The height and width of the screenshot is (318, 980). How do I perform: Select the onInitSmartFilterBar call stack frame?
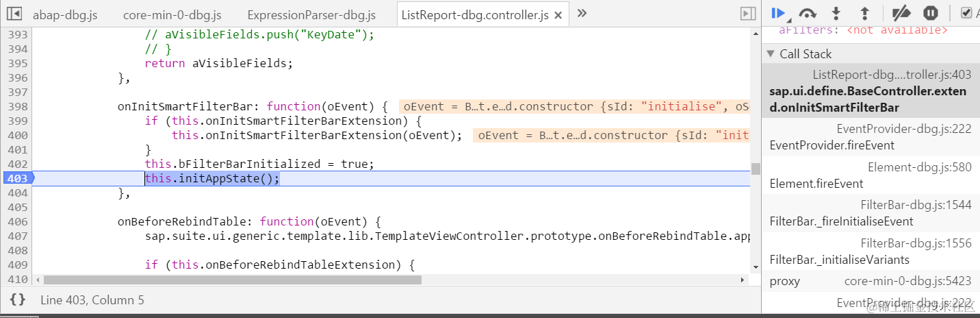coord(871,91)
